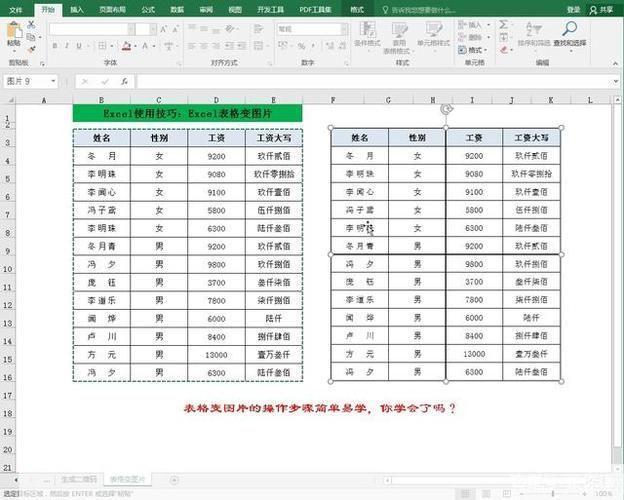Click the 登录 (Sign in) link
The height and width of the screenshot is (500, 624).
pyautogui.click(x=573, y=10)
